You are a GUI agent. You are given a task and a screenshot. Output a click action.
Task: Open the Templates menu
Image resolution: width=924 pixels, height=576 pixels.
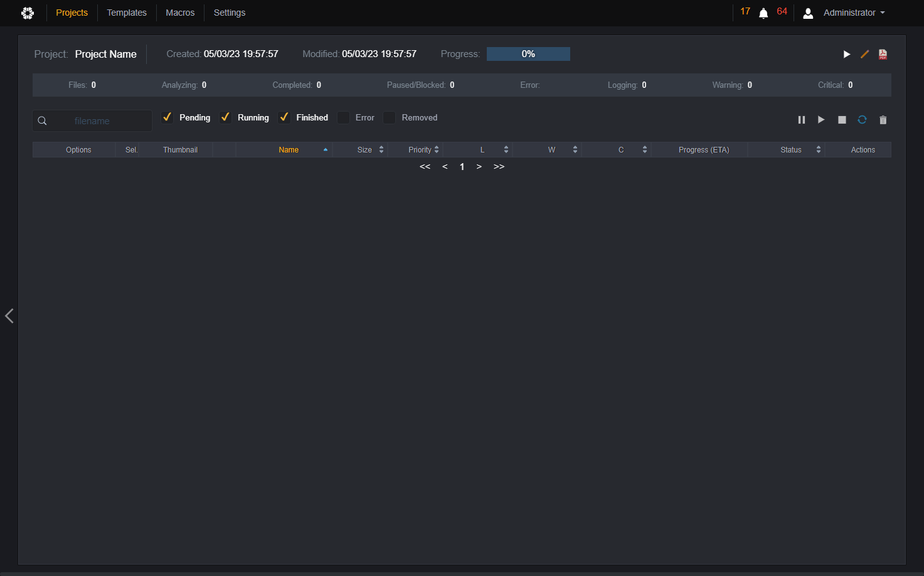[127, 13]
